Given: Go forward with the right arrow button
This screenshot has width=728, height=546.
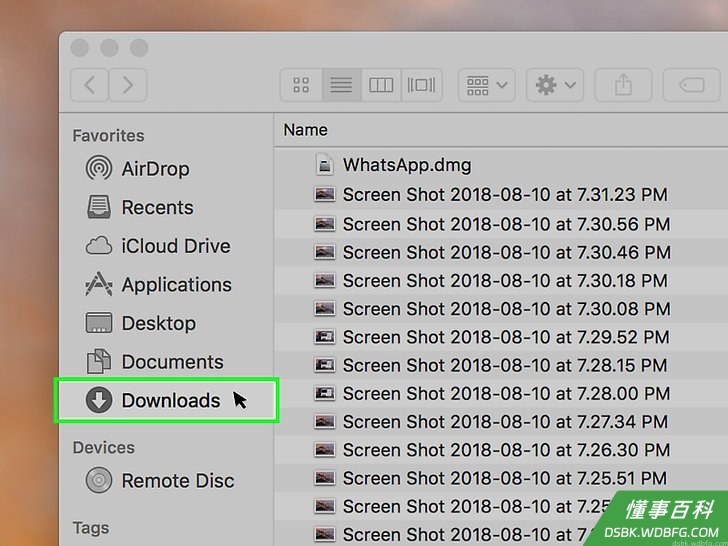Looking at the screenshot, I should [128, 85].
